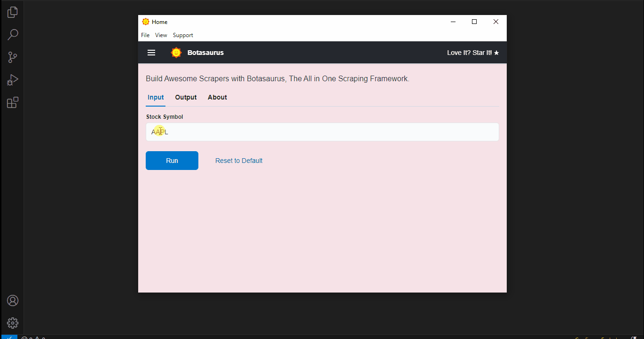644x339 pixels.
Task: Open the Botasaurus hamburger menu
Action: click(x=151, y=53)
